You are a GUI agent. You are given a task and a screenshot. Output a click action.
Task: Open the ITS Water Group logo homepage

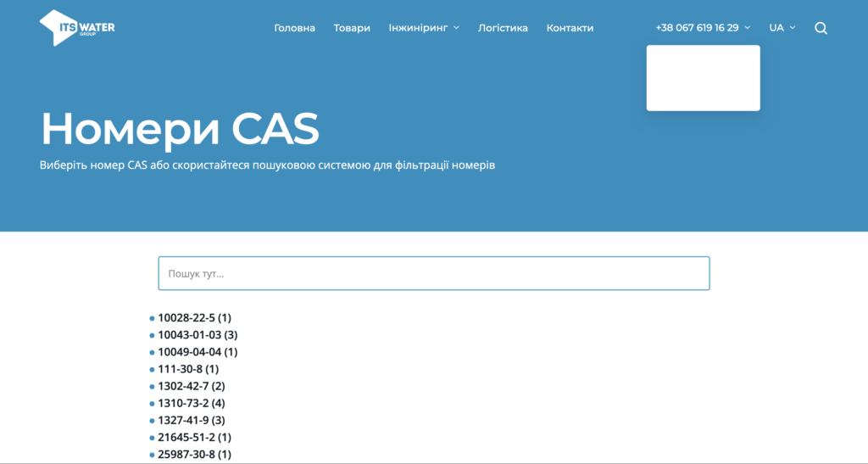click(x=77, y=28)
